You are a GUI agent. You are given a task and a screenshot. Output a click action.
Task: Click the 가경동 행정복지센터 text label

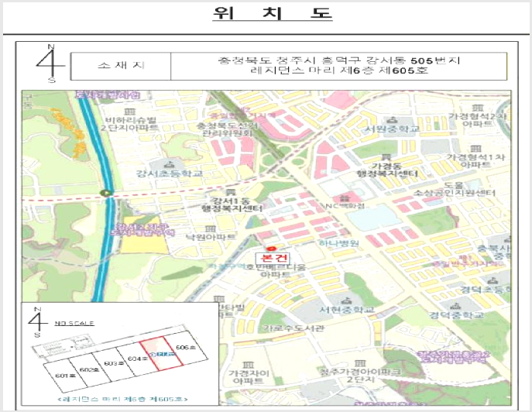pyautogui.click(x=386, y=170)
